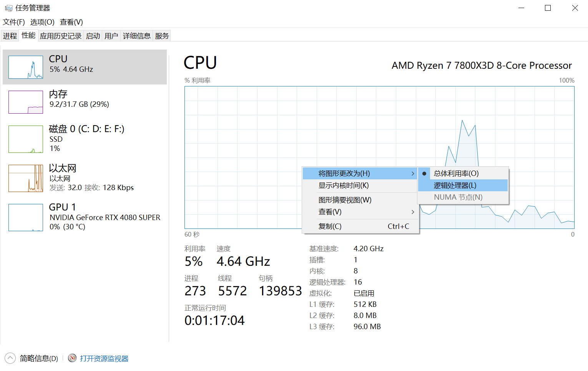588x371 pixels.
Task: Select the GPU 1 graph thumbnail
Action: click(26, 217)
